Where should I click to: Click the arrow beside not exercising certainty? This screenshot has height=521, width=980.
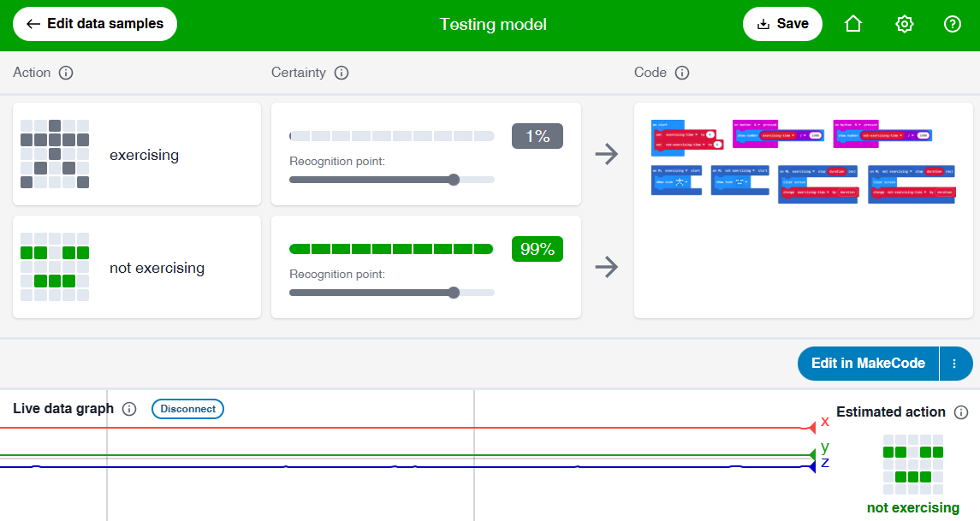click(607, 268)
